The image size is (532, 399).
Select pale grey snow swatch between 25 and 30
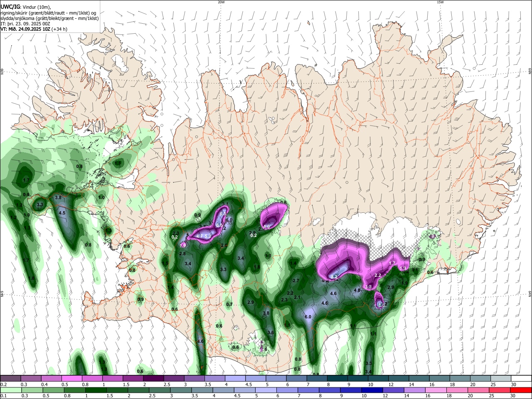click(501, 379)
